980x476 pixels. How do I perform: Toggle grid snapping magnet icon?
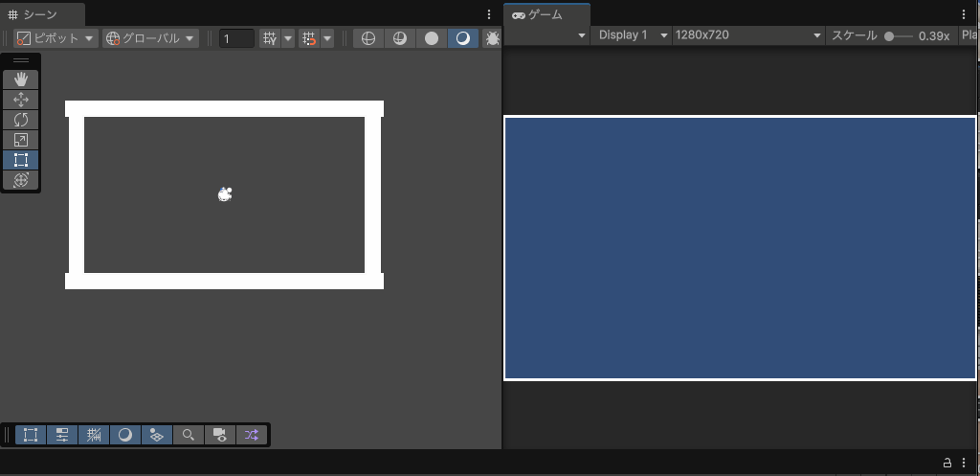(309, 38)
